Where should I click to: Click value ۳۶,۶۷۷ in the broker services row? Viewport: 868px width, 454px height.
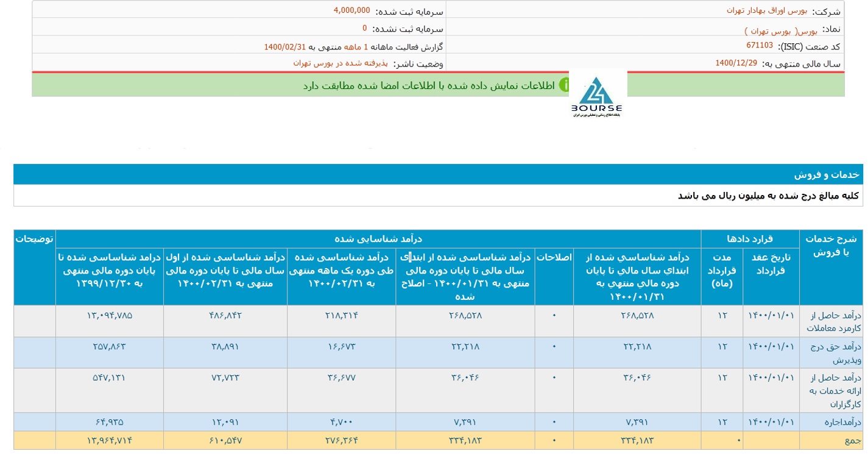pos(341,378)
